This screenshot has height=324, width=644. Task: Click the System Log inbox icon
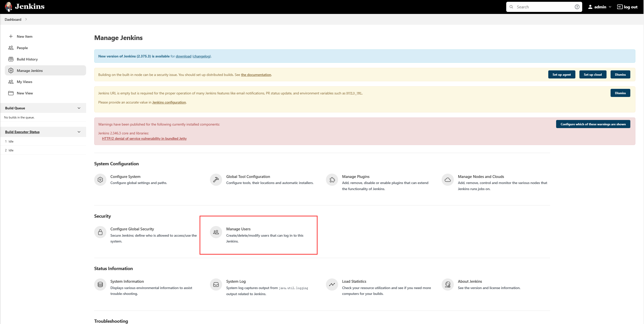pyautogui.click(x=216, y=285)
